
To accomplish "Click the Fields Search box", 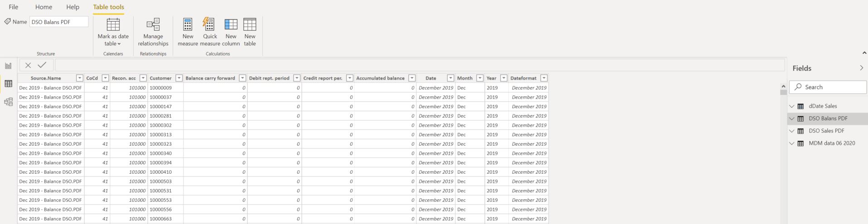I will [828, 87].
